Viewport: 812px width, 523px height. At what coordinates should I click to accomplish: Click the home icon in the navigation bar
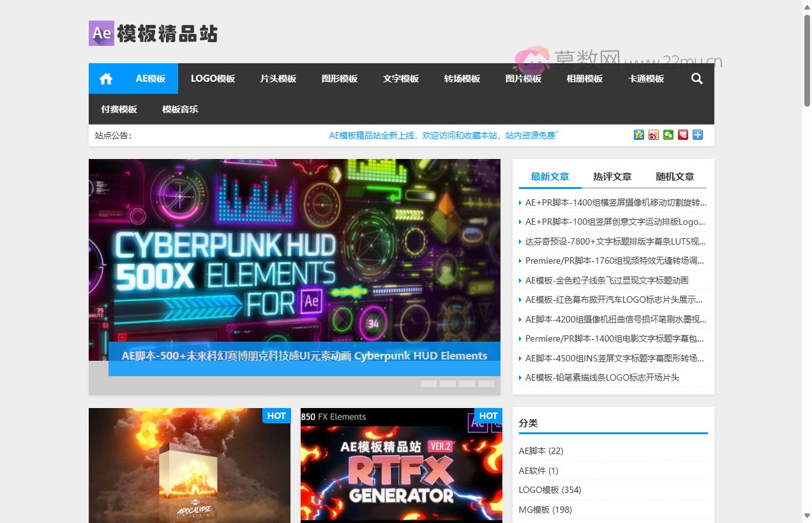105,79
